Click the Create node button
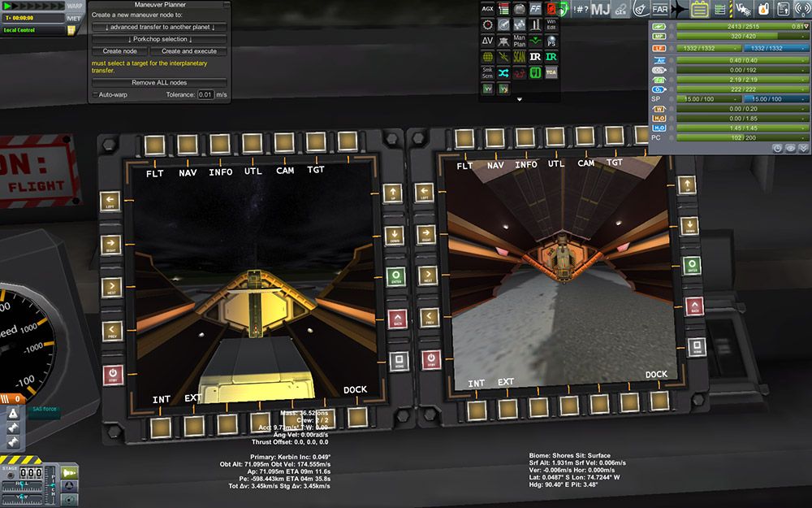The height and width of the screenshot is (508, 812). (x=119, y=51)
